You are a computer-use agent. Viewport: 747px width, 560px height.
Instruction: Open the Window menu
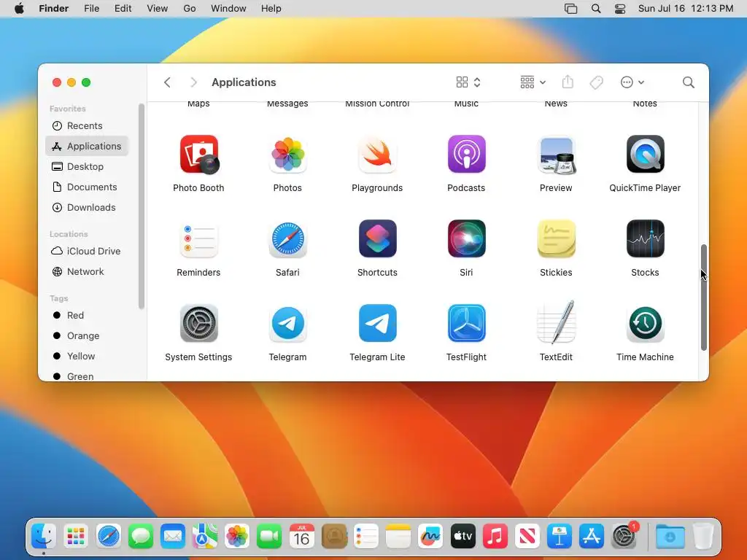[228, 9]
